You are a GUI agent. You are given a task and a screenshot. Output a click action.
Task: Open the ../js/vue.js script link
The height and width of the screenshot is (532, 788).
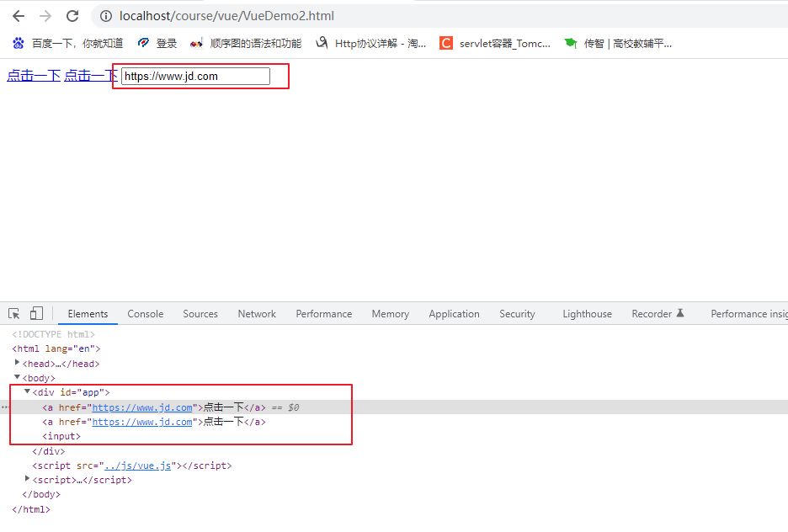[137, 465]
